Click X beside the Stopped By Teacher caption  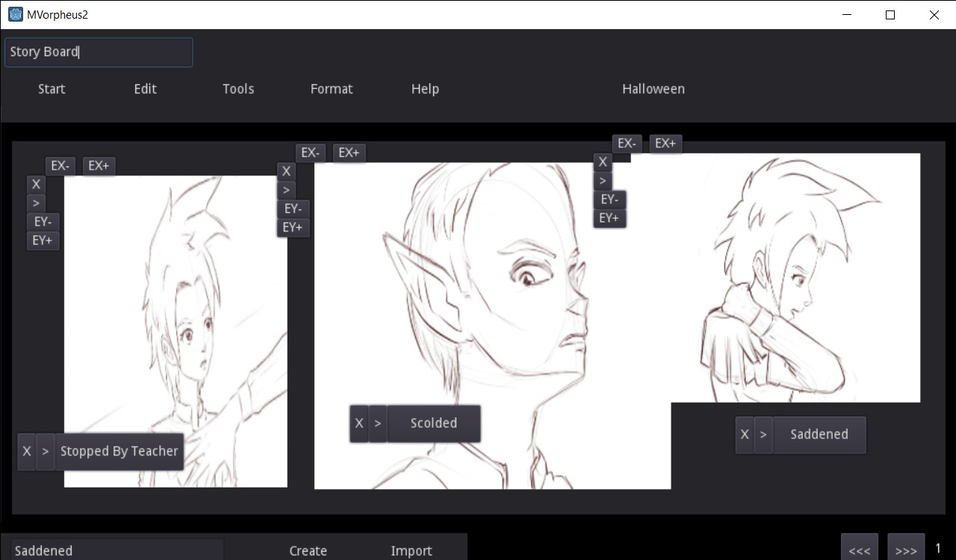pos(27,451)
